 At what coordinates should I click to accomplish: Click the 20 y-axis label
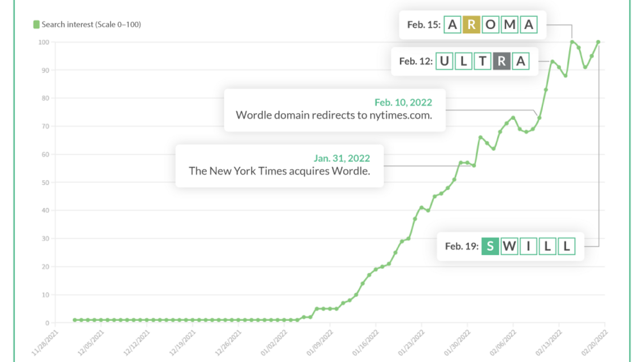[x=45, y=267]
